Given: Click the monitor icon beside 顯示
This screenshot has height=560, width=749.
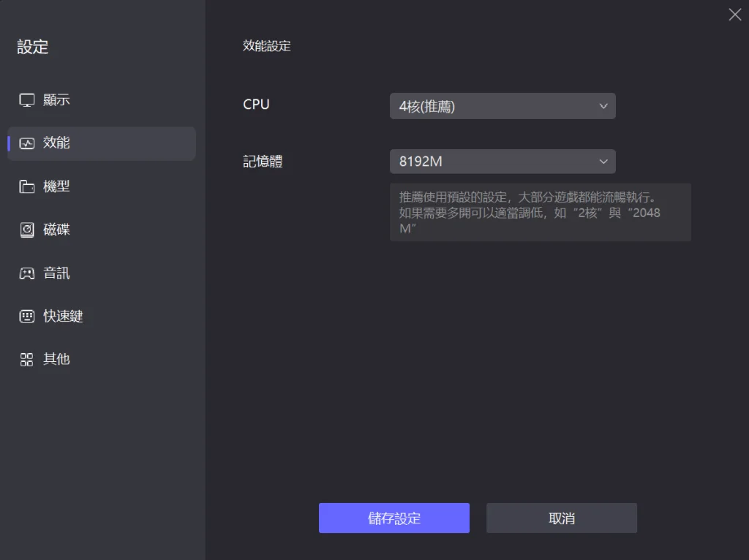Looking at the screenshot, I should click(x=27, y=100).
